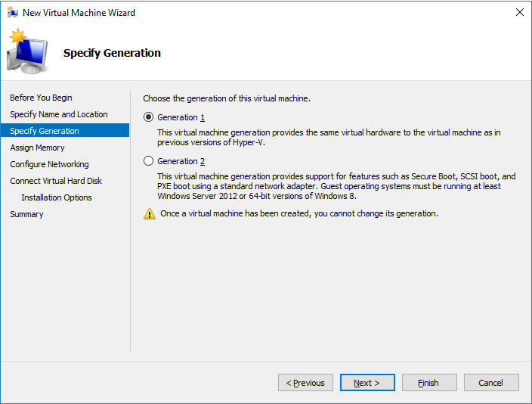Image resolution: width=532 pixels, height=404 pixels.
Task: Click the large computer icon in the header
Action: (x=28, y=52)
